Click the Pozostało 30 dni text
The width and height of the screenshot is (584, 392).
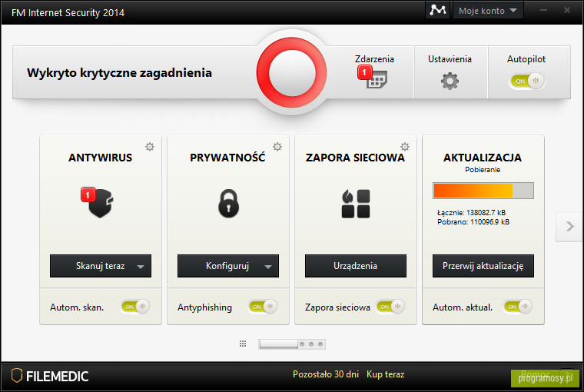click(x=326, y=374)
